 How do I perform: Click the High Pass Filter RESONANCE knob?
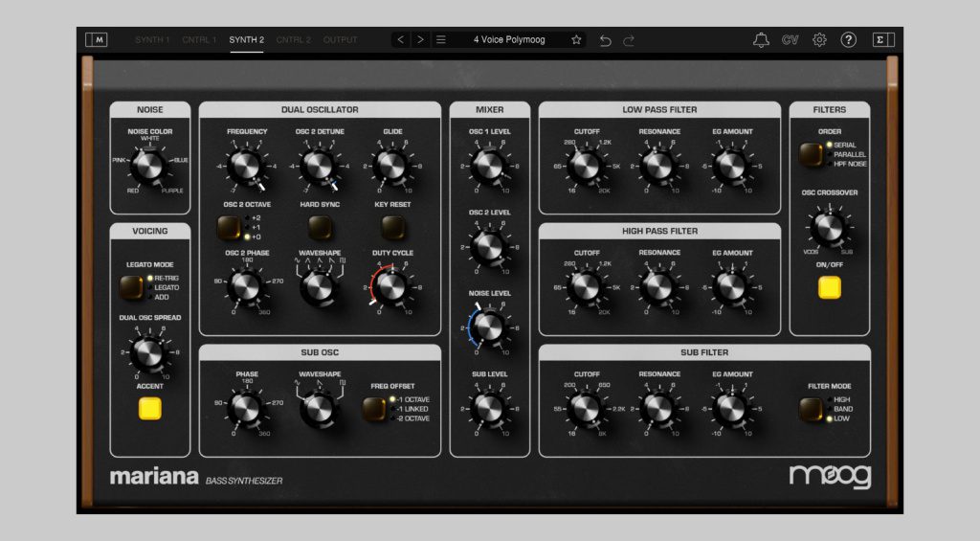(x=658, y=286)
